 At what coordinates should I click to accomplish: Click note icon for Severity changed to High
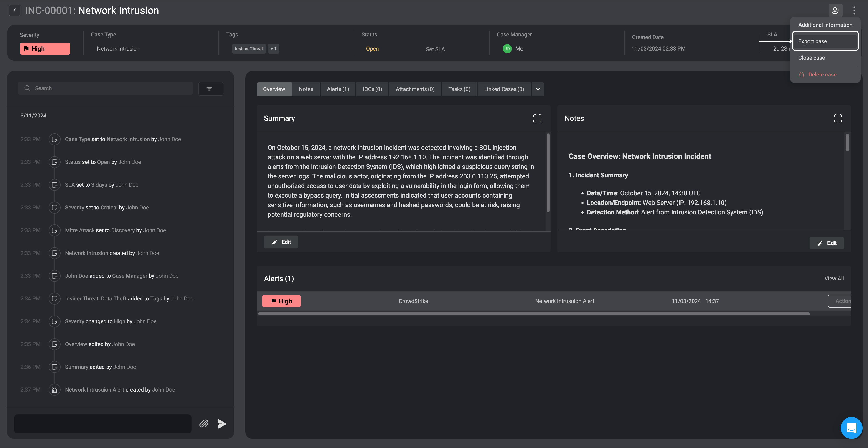[x=55, y=321]
